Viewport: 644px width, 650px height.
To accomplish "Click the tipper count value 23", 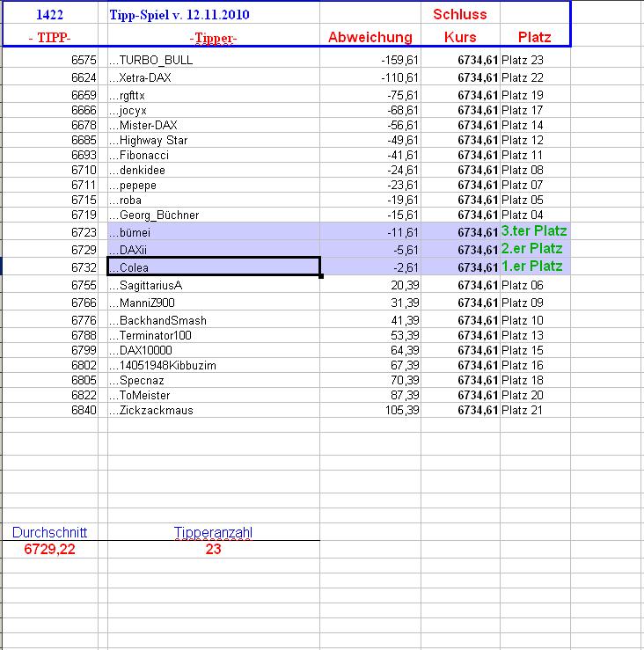I will pyautogui.click(x=214, y=549).
